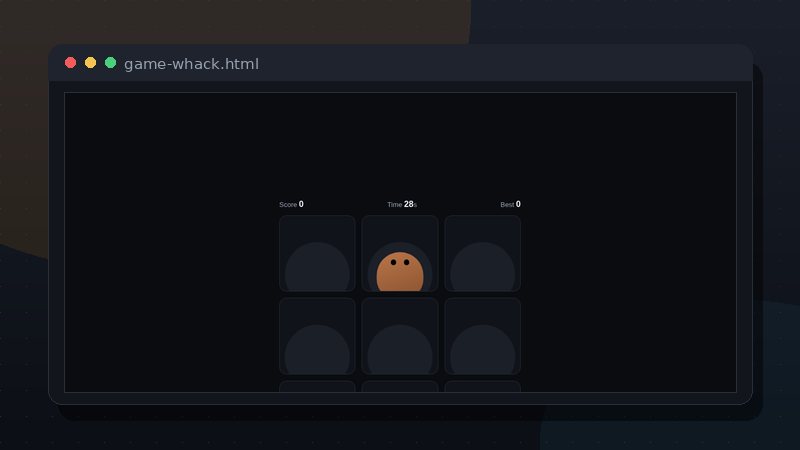Viewport: 800px width, 450px height.
Task: Click the 'Best 0' readout
Action: (510, 204)
